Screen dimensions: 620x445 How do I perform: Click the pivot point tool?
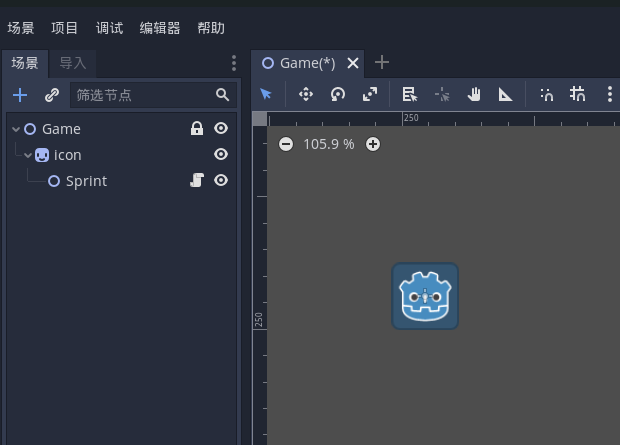(x=442, y=95)
